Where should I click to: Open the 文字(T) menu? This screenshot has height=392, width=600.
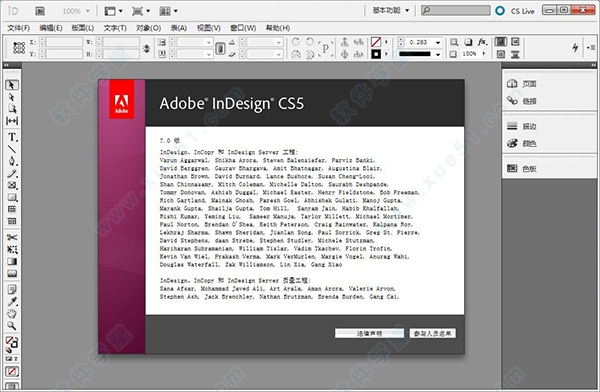click(x=115, y=28)
